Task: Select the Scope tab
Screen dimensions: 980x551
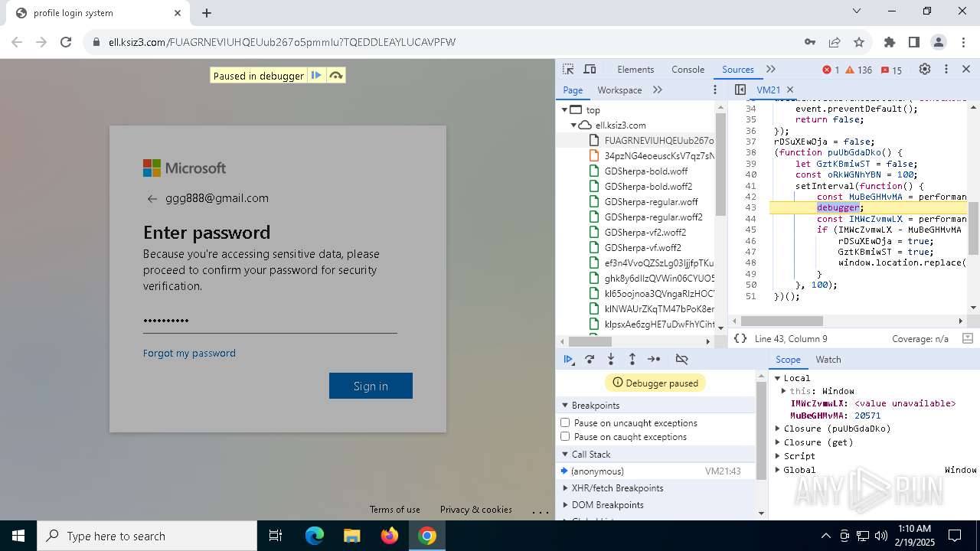Action: pos(788,360)
